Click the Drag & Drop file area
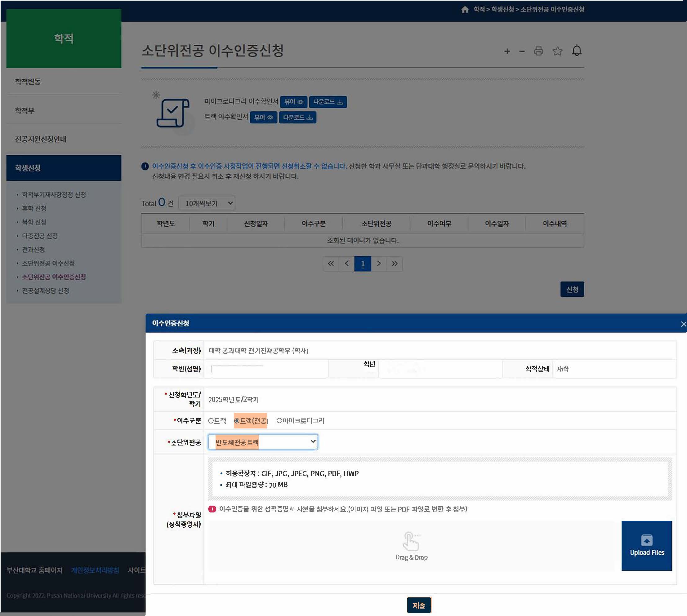 pos(411,546)
